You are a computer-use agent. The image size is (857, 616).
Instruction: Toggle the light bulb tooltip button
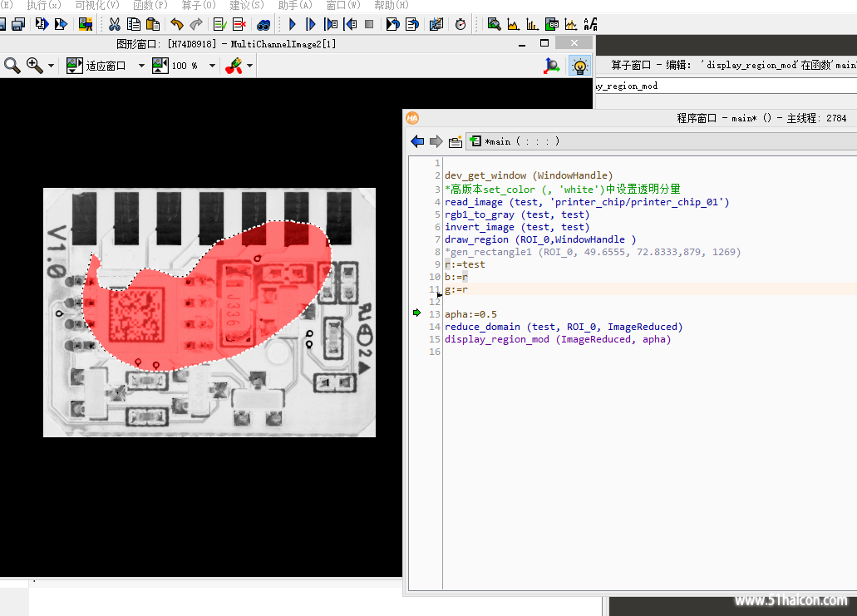[x=579, y=67]
